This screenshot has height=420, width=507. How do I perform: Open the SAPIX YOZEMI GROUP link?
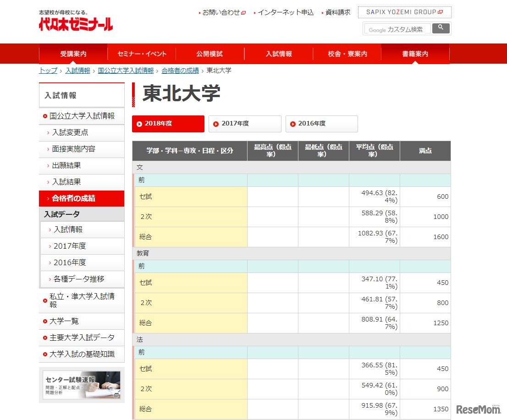(404, 12)
